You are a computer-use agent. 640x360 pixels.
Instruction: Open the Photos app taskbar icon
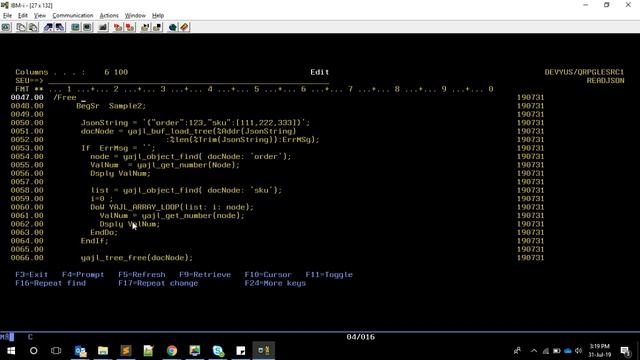[195, 351]
